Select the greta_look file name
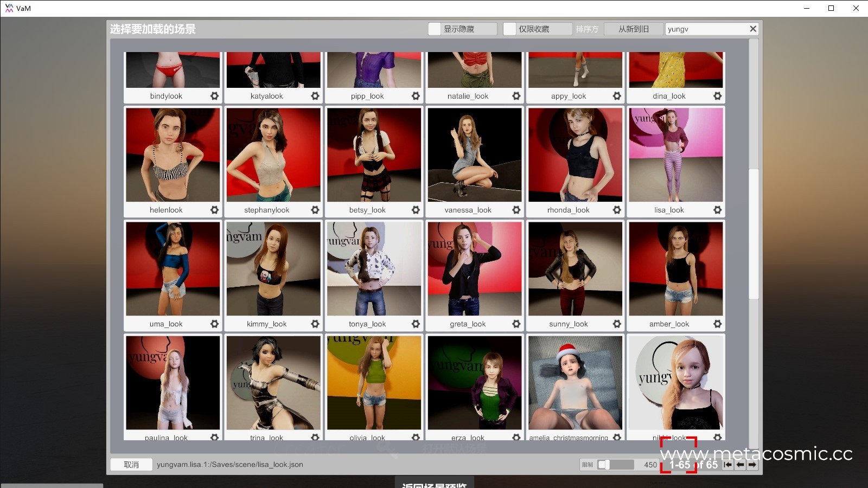This screenshot has width=868, height=488. [x=468, y=324]
